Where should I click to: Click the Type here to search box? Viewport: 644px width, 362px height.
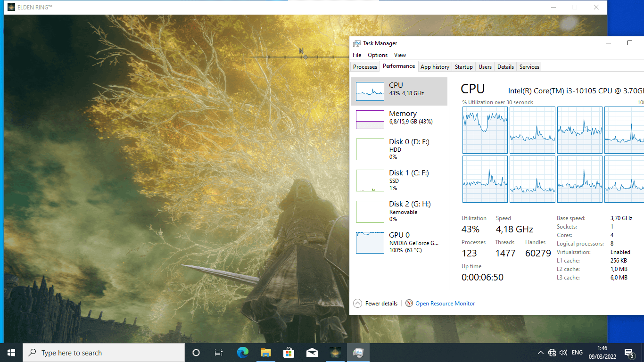[x=104, y=353]
